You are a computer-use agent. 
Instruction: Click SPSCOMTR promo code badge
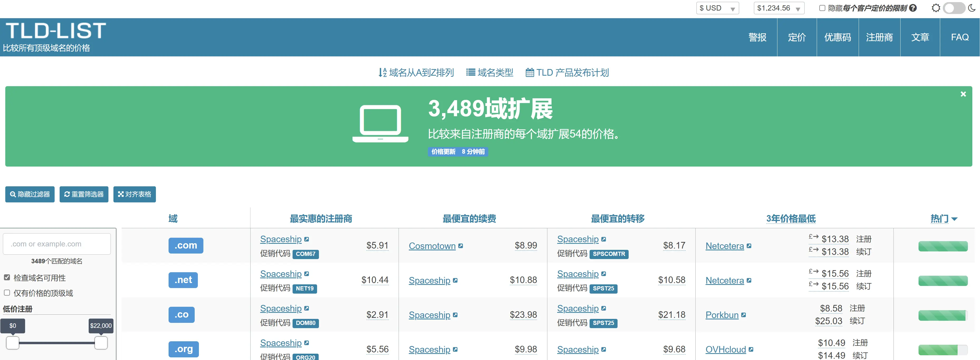pyautogui.click(x=609, y=254)
